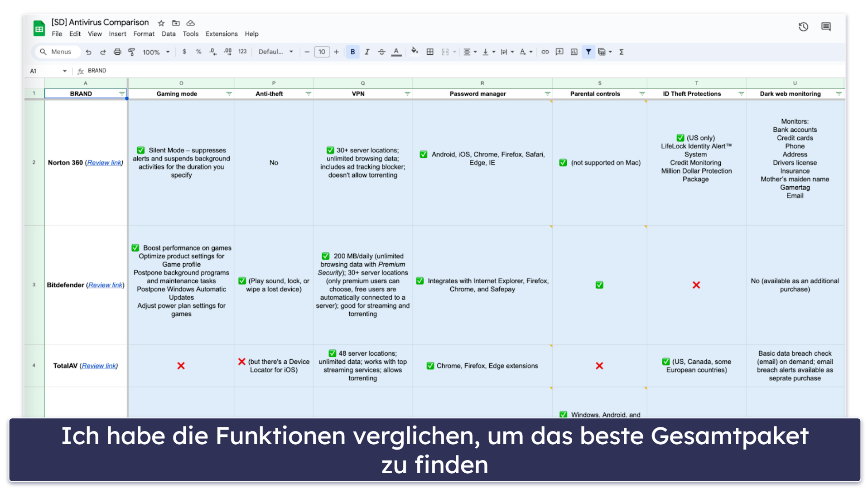This screenshot has height=489, width=868.
Task: Open horizontal align dropdown
Action: pyautogui.click(x=470, y=52)
